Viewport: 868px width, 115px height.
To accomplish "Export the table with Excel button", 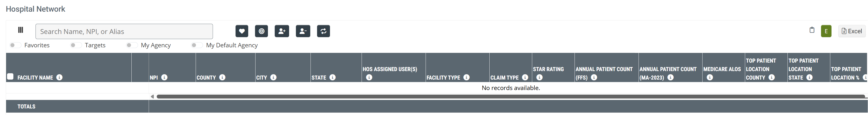I will [x=851, y=31].
